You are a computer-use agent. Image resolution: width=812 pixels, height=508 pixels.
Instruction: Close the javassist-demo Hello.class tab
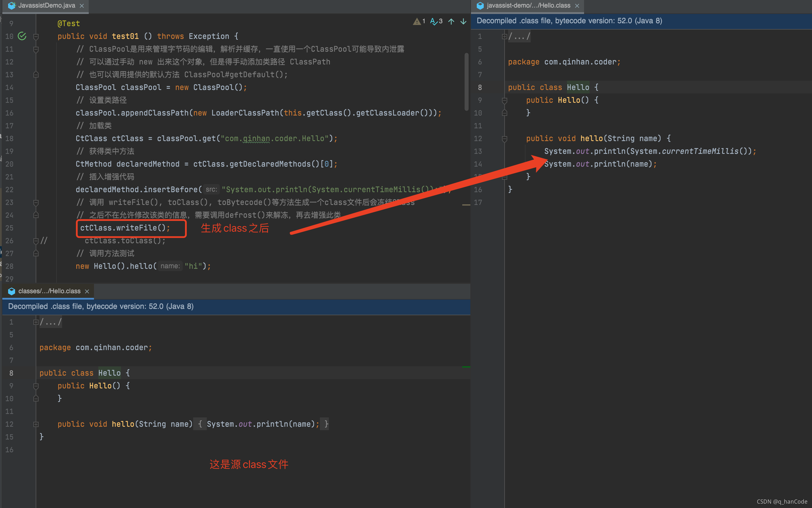pyautogui.click(x=577, y=6)
